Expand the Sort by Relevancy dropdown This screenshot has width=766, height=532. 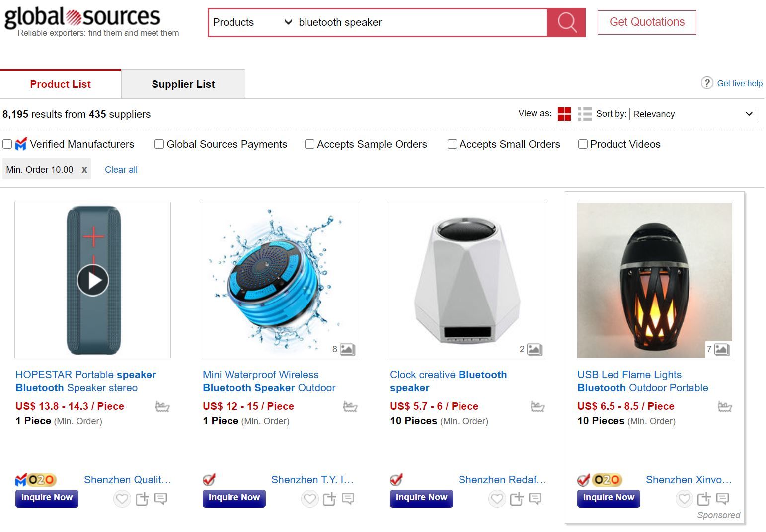pos(692,114)
